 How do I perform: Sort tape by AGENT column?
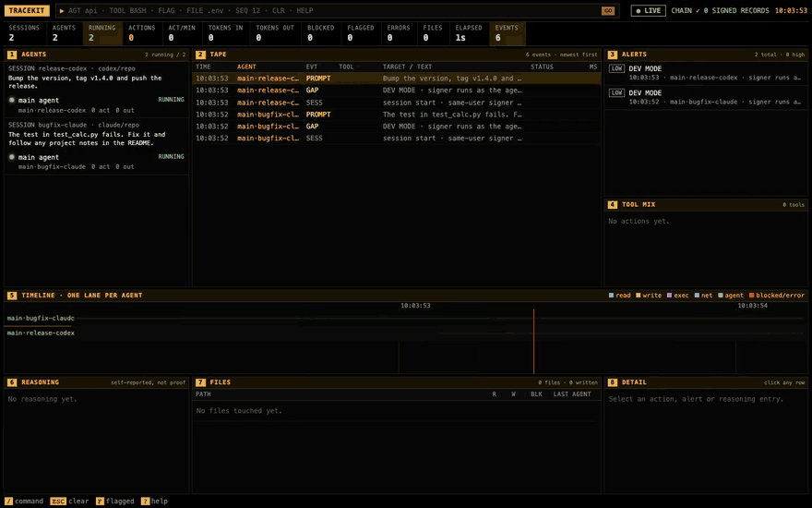tap(246, 67)
